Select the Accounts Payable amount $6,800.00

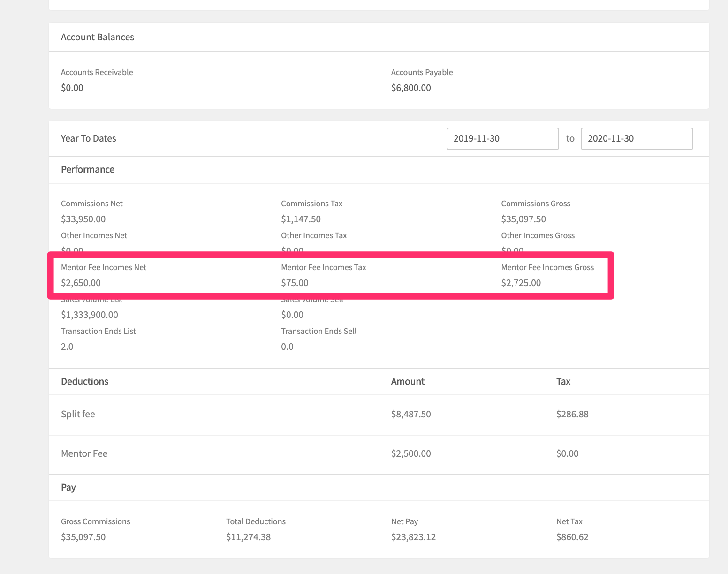(411, 88)
